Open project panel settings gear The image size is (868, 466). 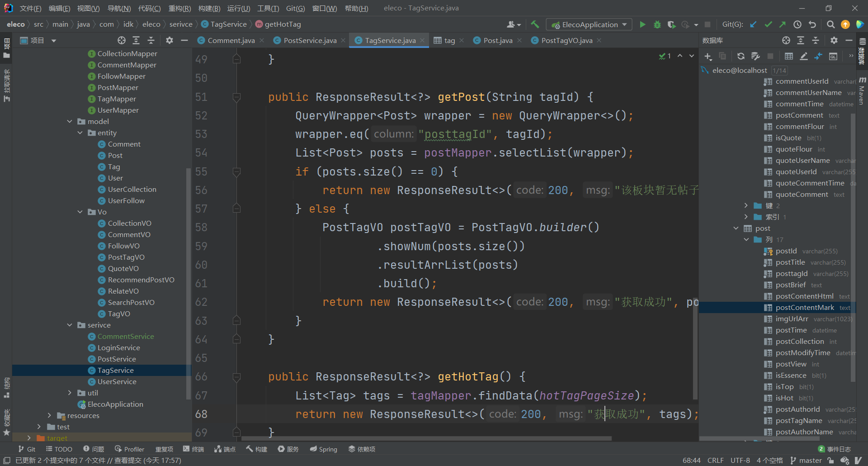(x=170, y=40)
